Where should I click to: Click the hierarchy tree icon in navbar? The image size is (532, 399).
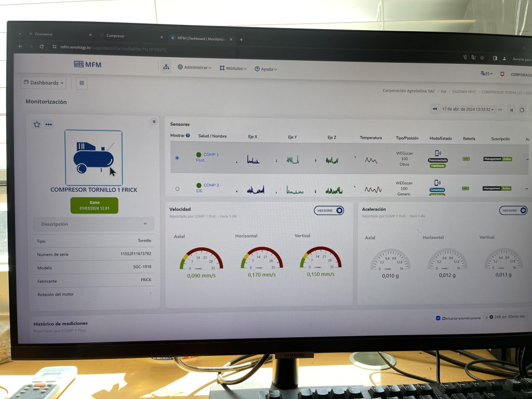point(166,67)
